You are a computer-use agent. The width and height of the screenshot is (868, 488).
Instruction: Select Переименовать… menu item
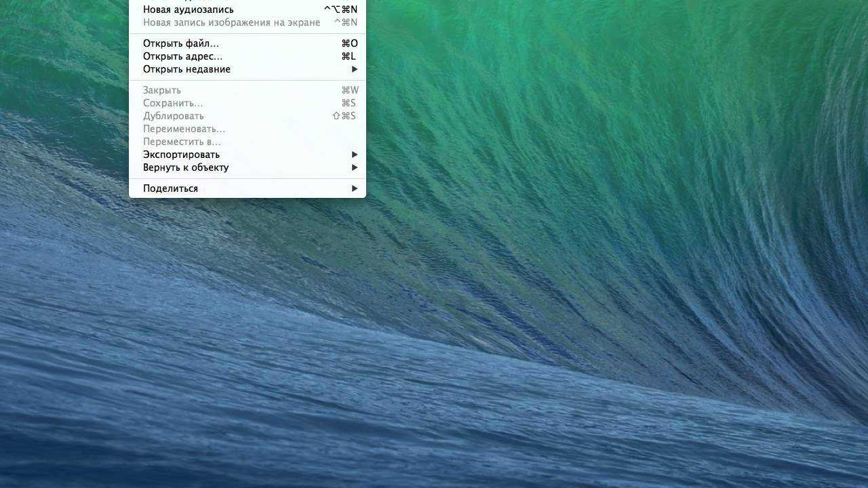(248, 129)
